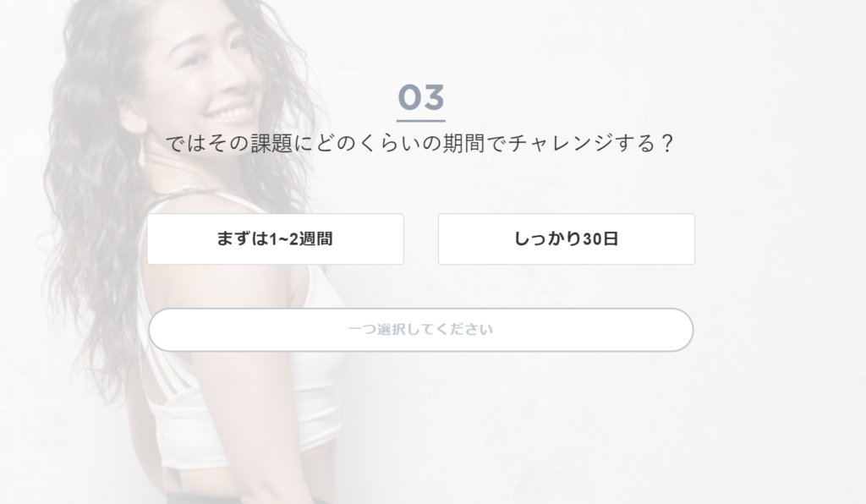Click the digit 0 in step number
866x504 pixels.
[x=410, y=98]
